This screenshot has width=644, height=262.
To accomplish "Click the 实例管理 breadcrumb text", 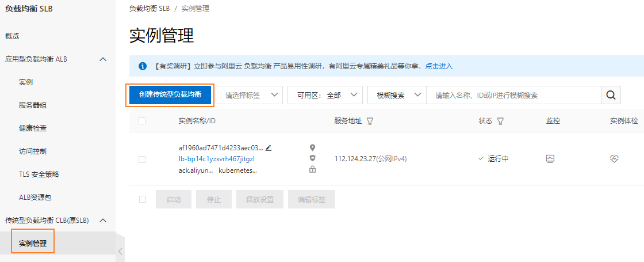I will click(195, 8).
